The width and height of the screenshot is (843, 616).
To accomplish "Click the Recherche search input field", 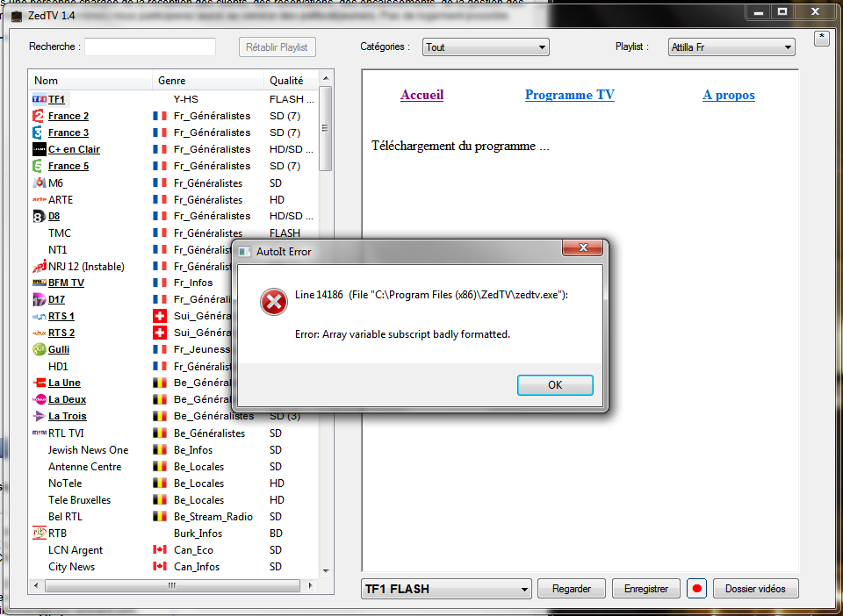I will tap(150, 47).
